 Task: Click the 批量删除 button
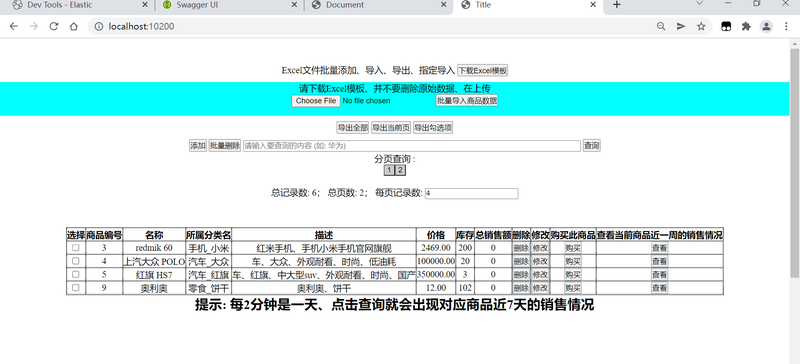224,145
